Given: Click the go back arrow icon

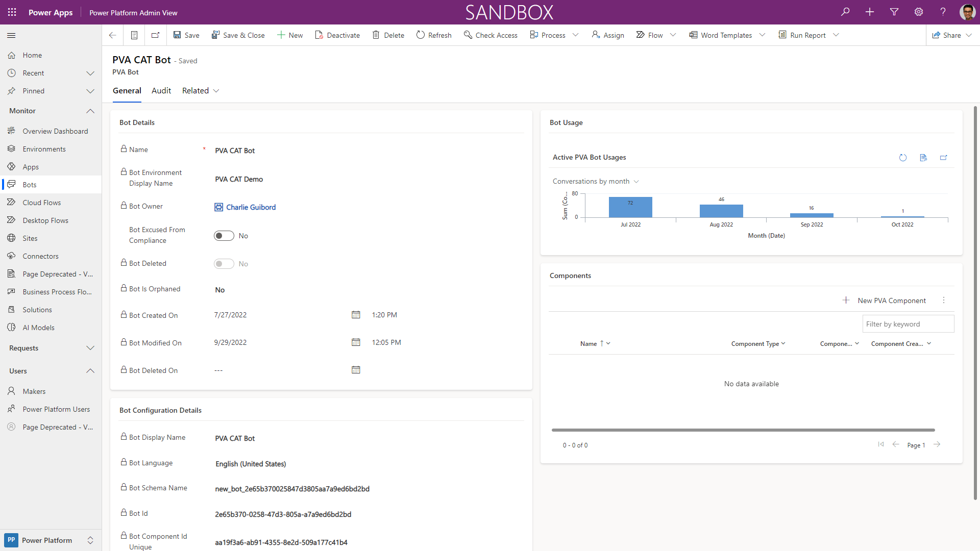Looking at the screenshot, I should tap(112, 35).
